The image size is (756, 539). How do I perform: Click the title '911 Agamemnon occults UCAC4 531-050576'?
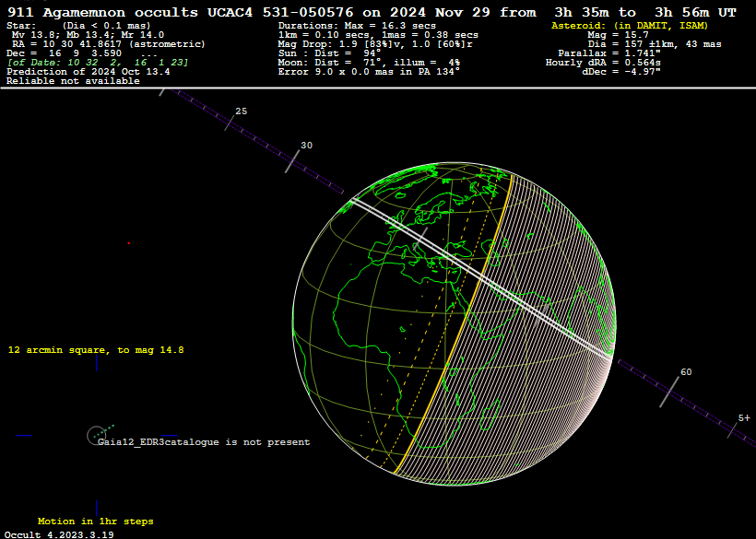(181, 13)
